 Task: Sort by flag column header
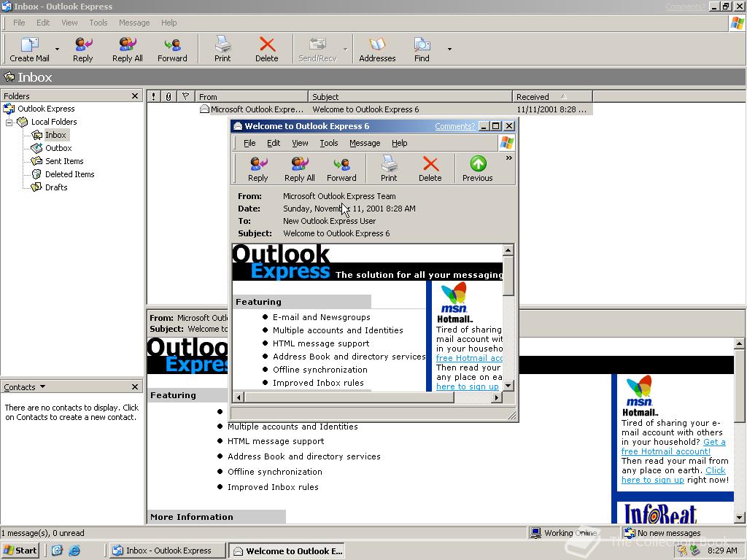(186, 97)
